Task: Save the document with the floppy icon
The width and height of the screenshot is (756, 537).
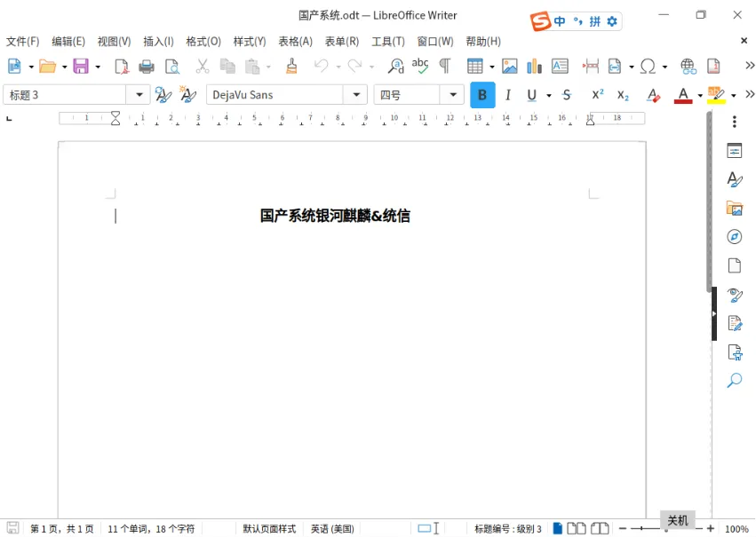Action: [x=81, y=66]
